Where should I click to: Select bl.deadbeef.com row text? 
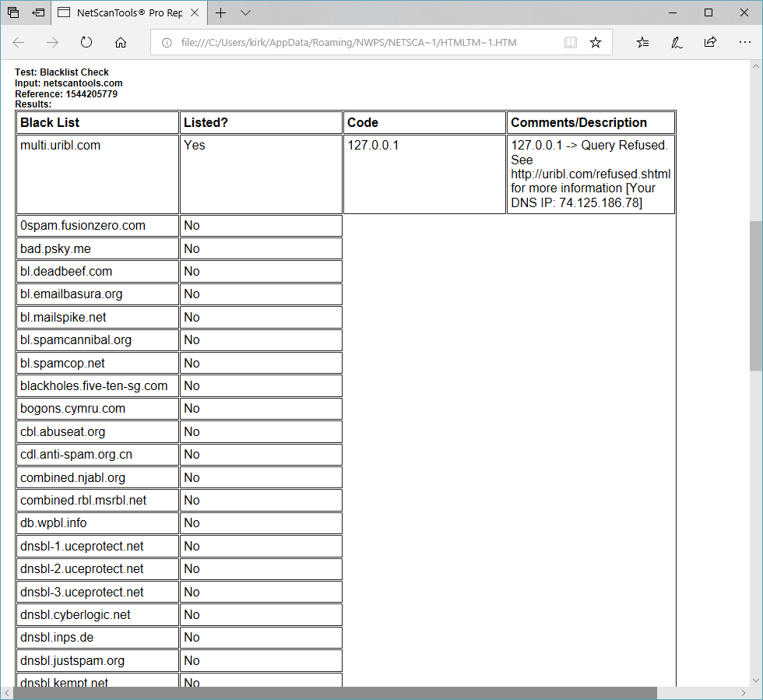pos(66,271)
